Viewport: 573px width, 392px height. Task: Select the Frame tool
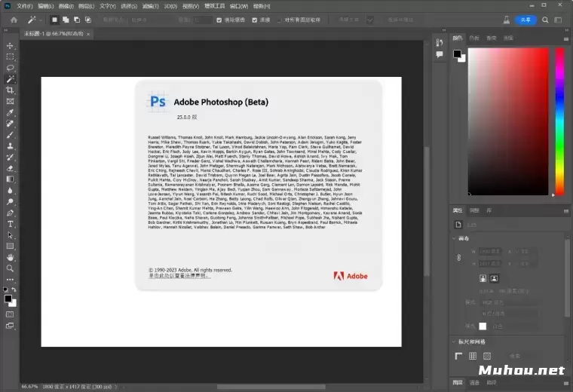click(x=10, y=101)
